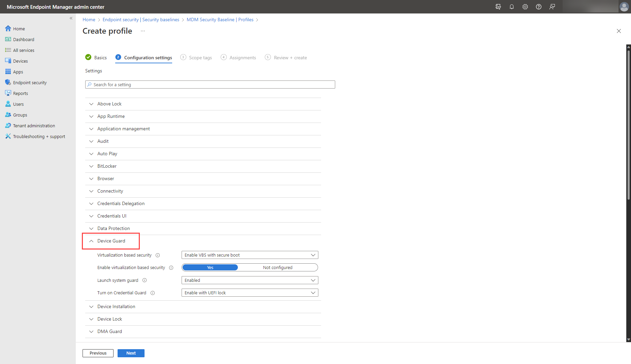This screenshot has width=631, height=364.
Task: Click the Next button
Action: coord(131,353)
